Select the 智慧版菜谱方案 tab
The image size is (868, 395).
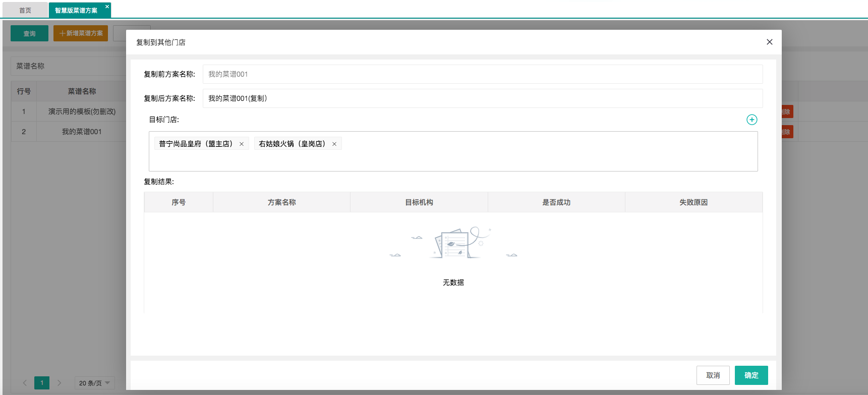[76, 10]
